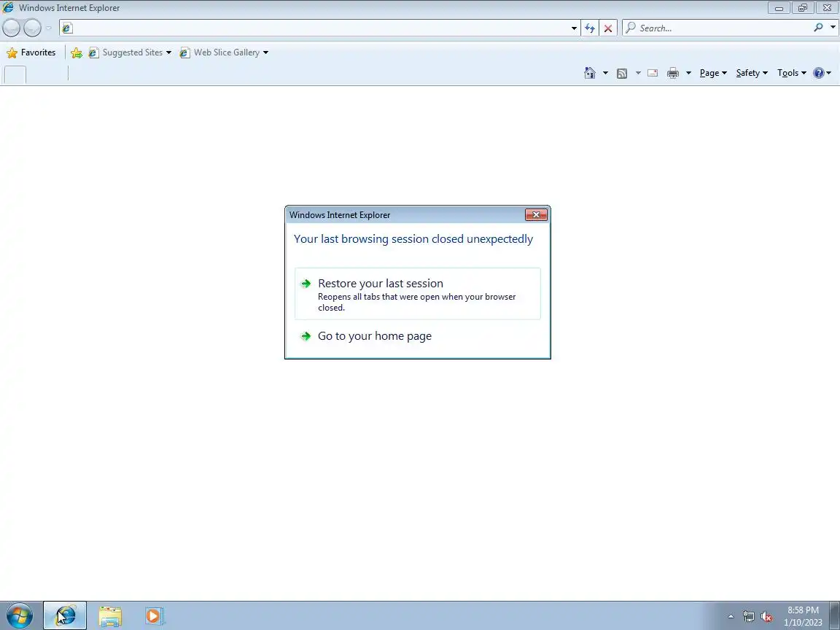Expand the Help dropdown arrow

tap(829, 73)
